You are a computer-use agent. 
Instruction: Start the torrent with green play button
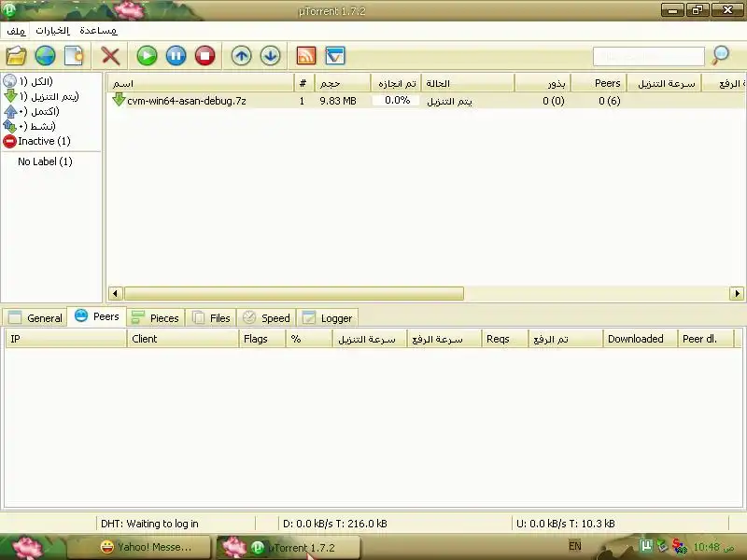pos(147,56)
